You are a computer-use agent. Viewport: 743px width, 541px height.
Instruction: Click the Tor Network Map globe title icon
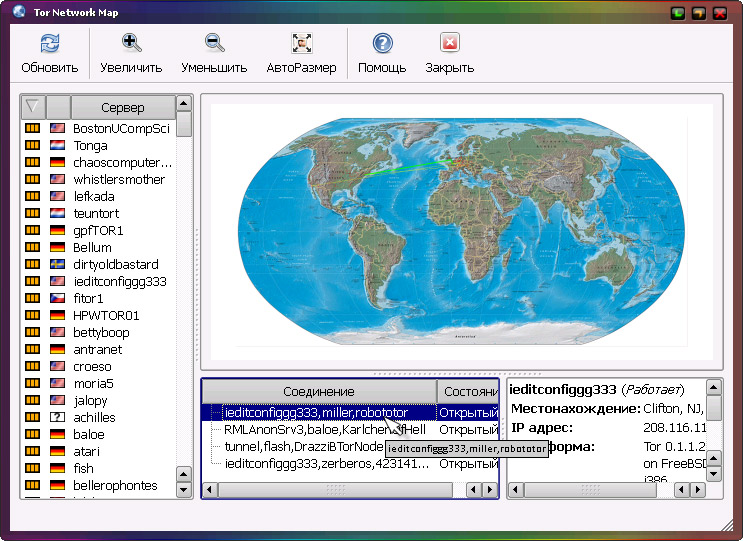(19, 11)
